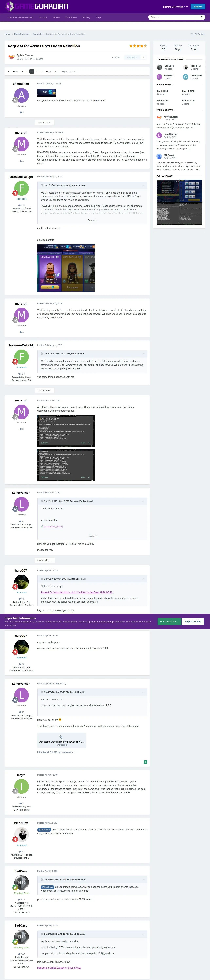Image resolution: width=210 pixels, height=980 pixels.
Task: Expand quote in LoneWarrior March 19 post
Action: pyautogui.click(x=93, y=536)
